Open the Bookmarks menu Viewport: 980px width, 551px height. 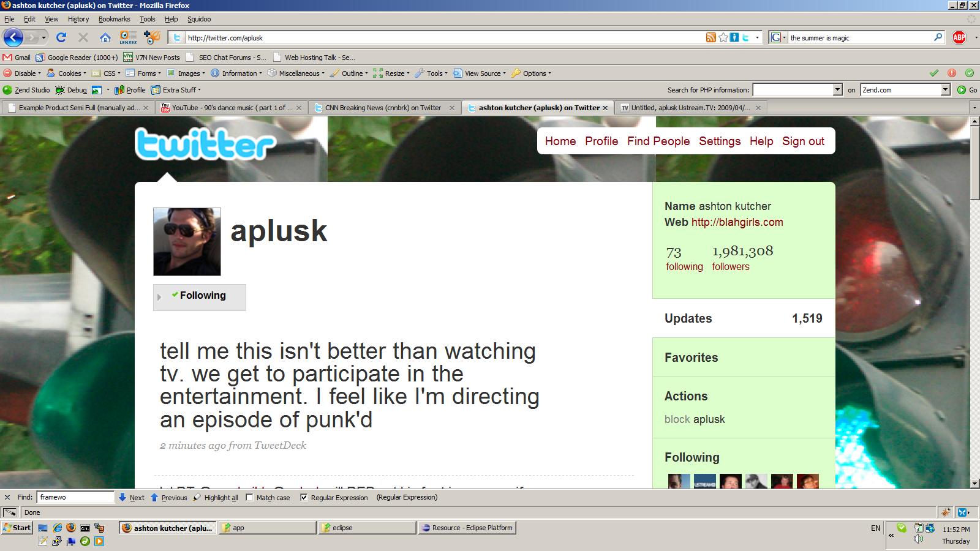click(114, 19)
